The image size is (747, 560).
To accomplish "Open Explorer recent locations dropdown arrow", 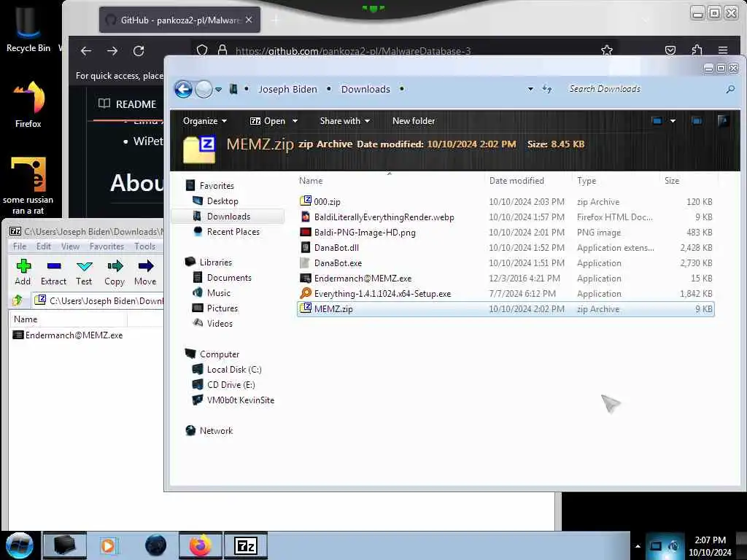I will pos(219,90).
